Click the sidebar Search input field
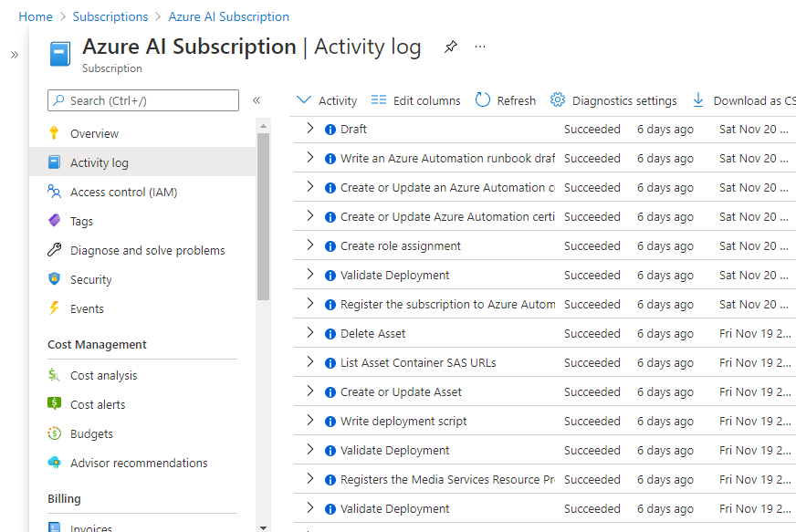 pos(143,100)
